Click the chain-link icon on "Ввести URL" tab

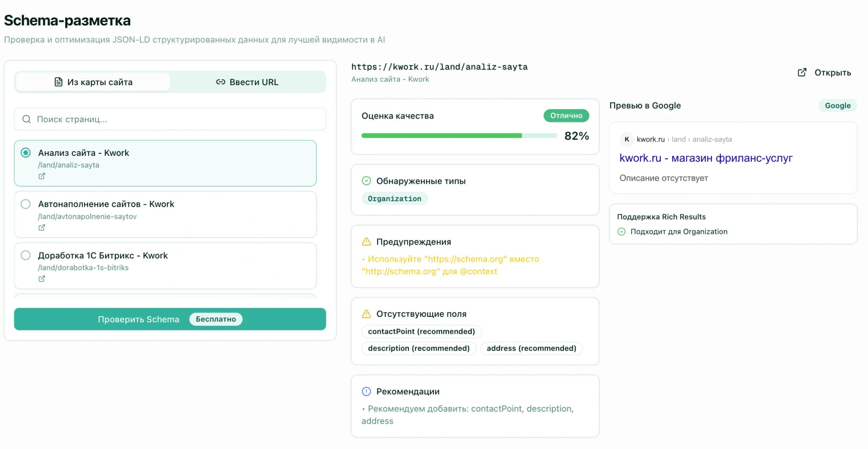pyautogui.click(x=221, y=82)
